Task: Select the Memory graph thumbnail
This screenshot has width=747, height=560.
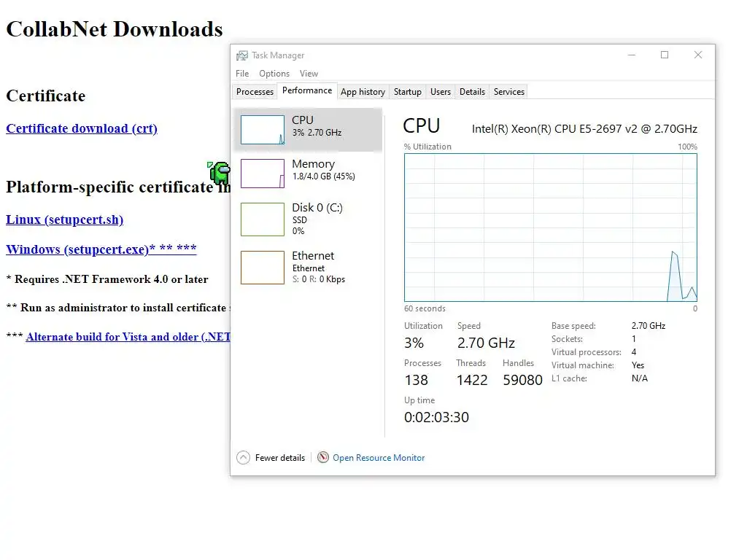Action: click(x=263, y=174)
